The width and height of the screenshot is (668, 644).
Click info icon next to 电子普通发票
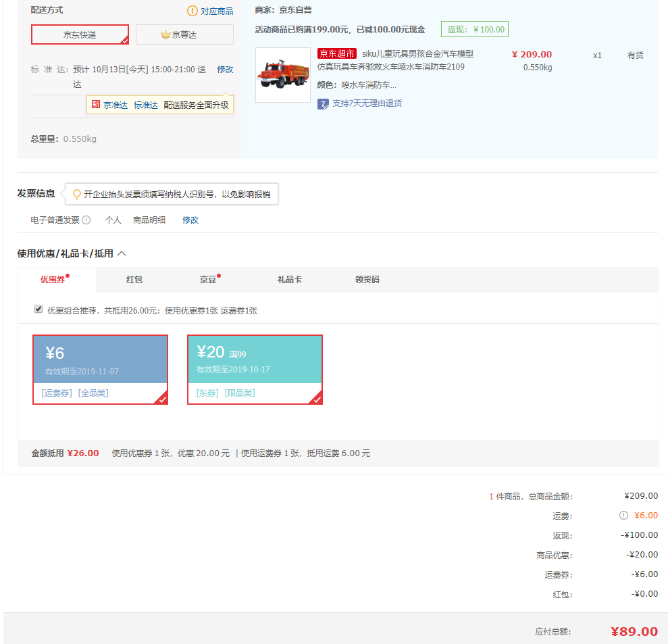(x=86, y=220)
